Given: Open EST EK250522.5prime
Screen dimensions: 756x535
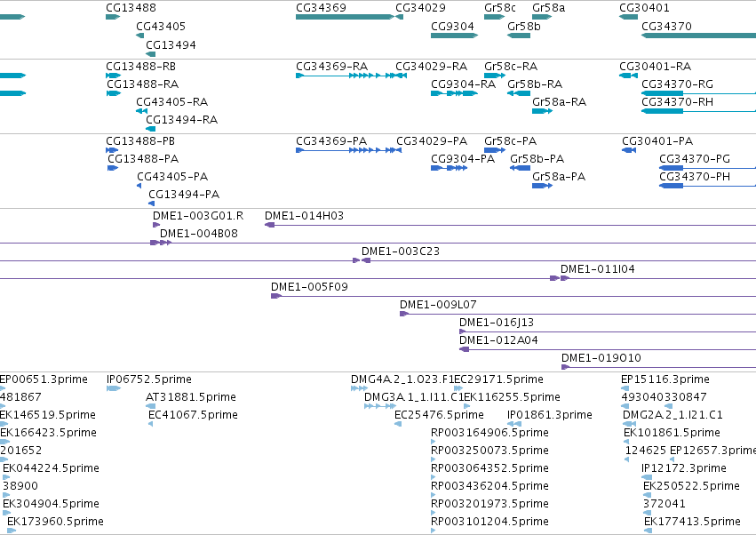Looking at the screenshot, I should 647,495.
